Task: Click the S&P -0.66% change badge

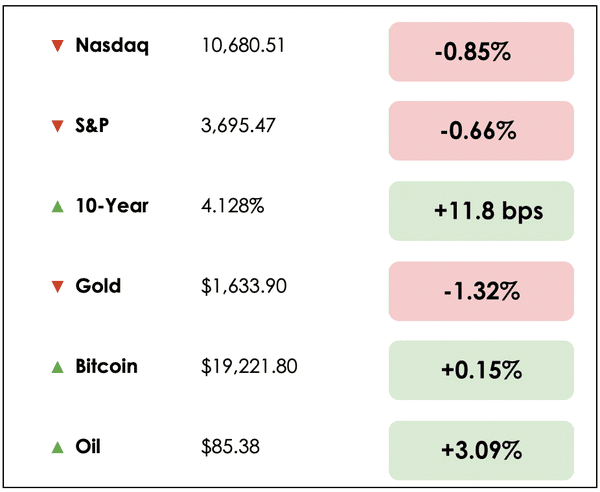Action: 480,131
